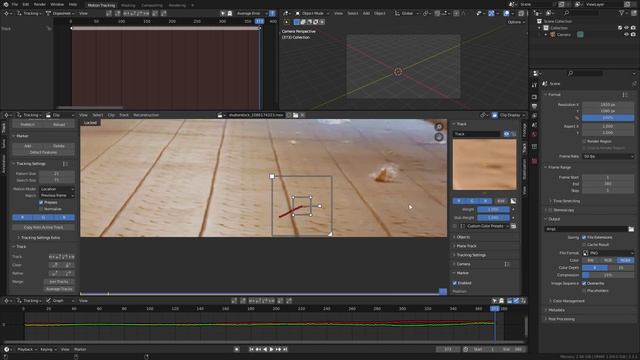
Task: Open viewport Select menu
Action: (x=353, y=13)
